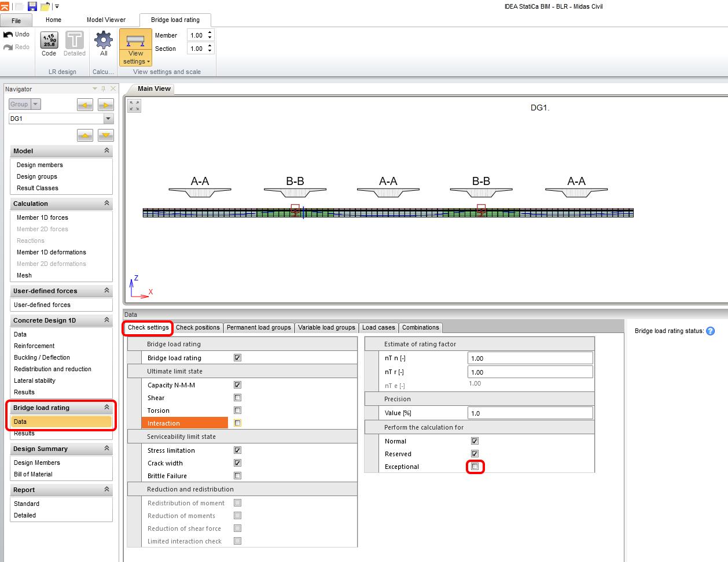
Task: Click the Undo arrow icon
Action: pos(9,35)
